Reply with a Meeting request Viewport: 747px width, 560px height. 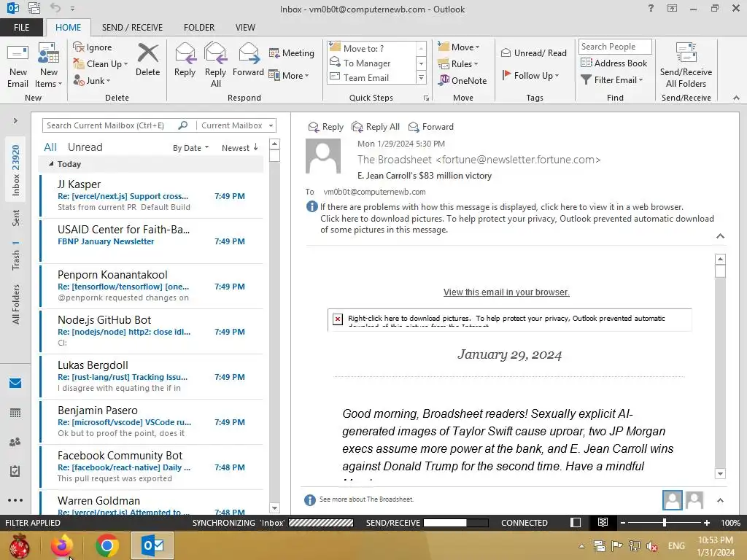click(292, 52)
